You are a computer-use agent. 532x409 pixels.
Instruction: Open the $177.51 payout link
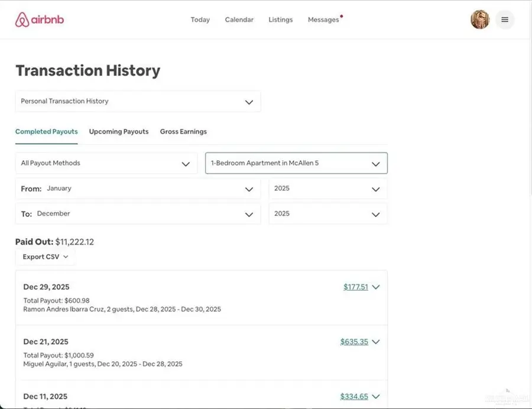[x=355, y=287]
